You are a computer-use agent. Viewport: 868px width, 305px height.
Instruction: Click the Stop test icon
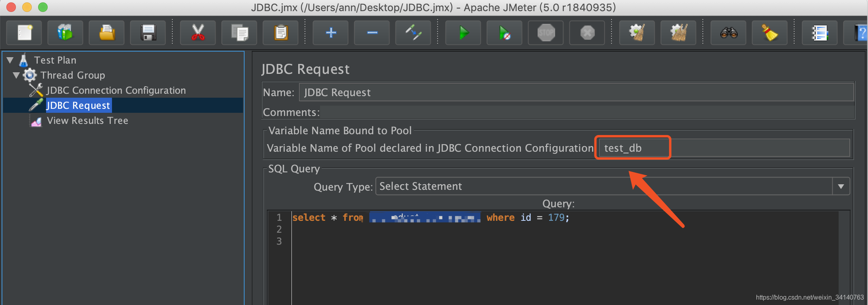pyautogui.click(x=546, y=33)
